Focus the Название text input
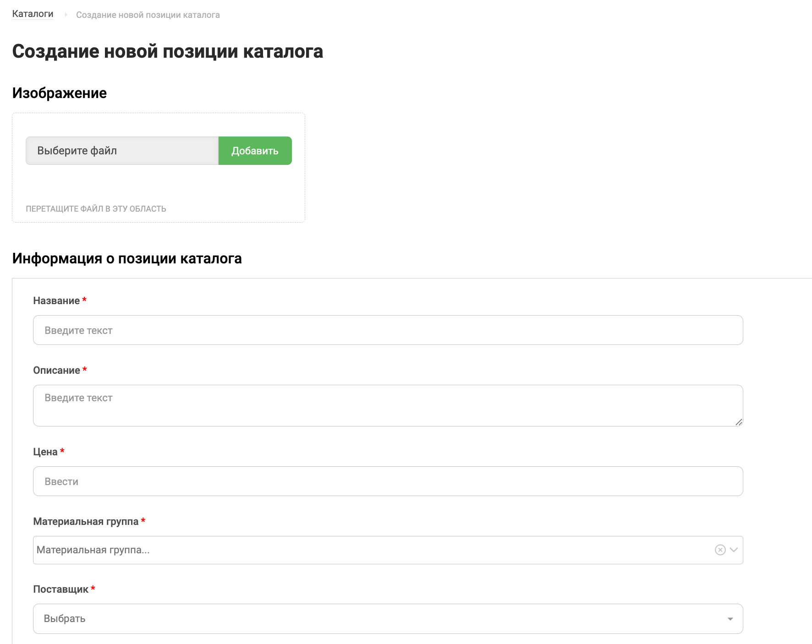Image resolution: width=812 pixels, height=644 pixels. (388, 330)
